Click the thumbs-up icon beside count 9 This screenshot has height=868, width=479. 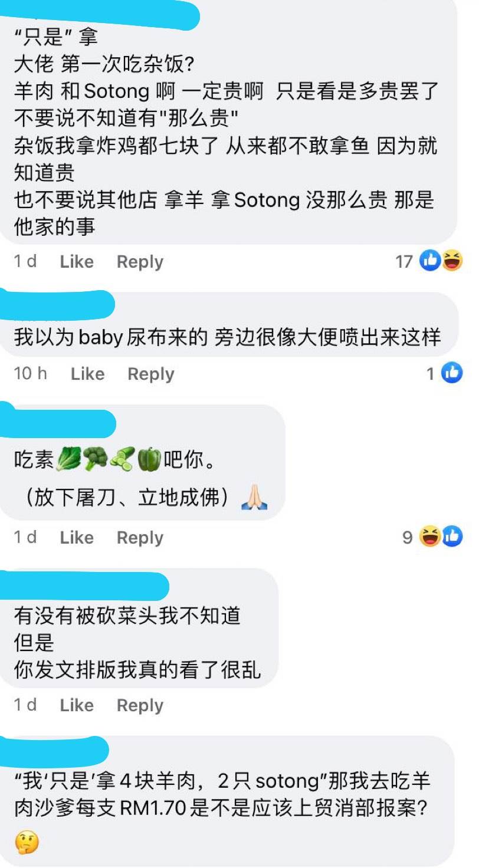click(452, 537)
